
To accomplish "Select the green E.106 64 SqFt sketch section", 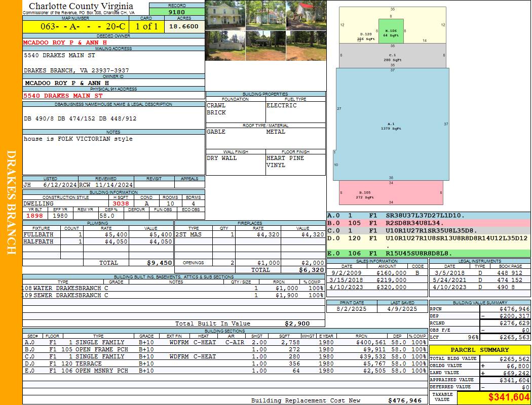I will click(391, 30).
